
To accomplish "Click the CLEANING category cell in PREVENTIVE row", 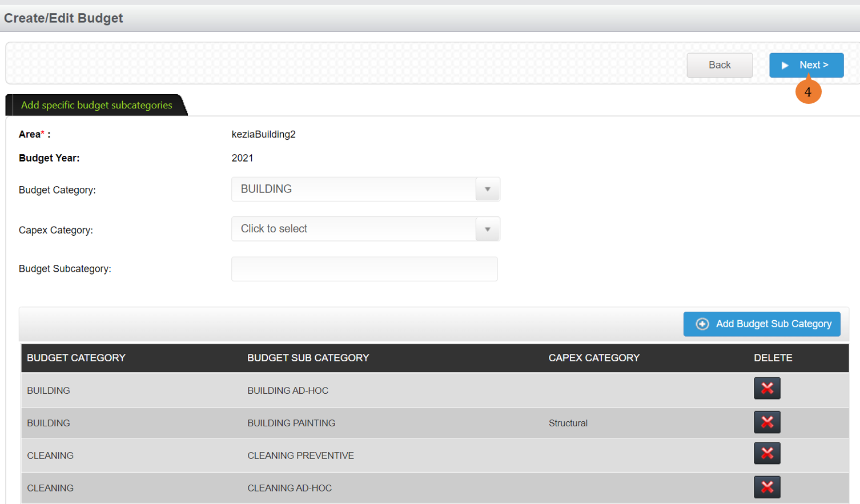I will pos(50,455).
